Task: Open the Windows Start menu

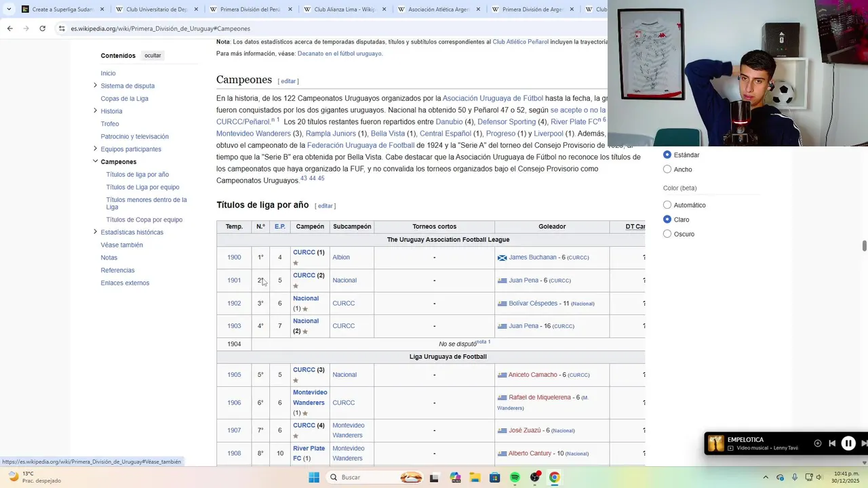Action: click(x=314, y=477)
